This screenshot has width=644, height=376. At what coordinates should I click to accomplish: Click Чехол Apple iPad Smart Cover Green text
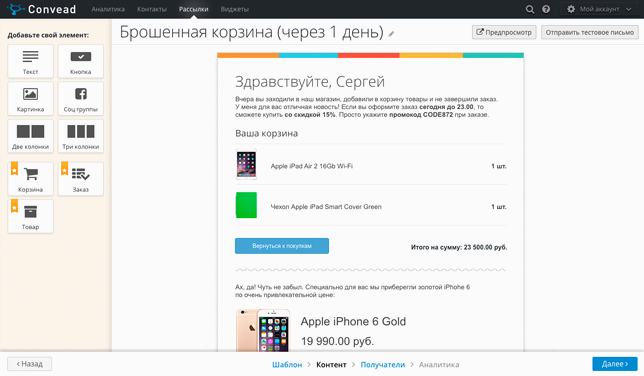coord(326,207)
